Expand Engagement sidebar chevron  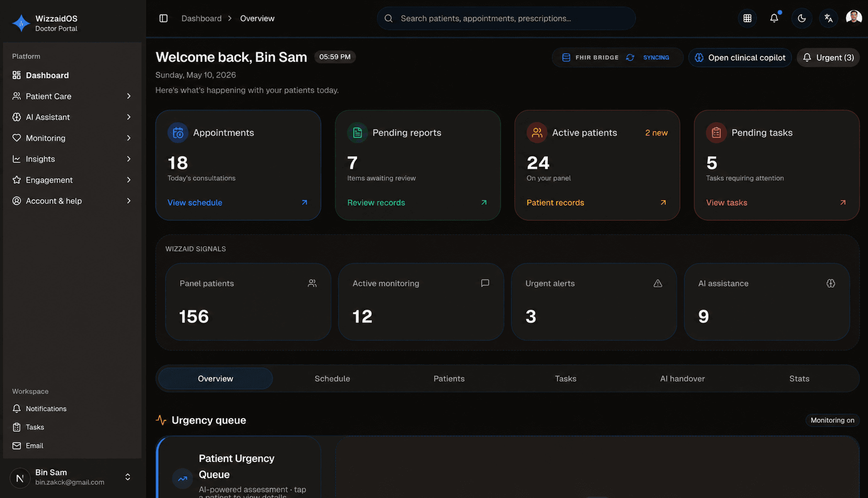click(128, 180)
